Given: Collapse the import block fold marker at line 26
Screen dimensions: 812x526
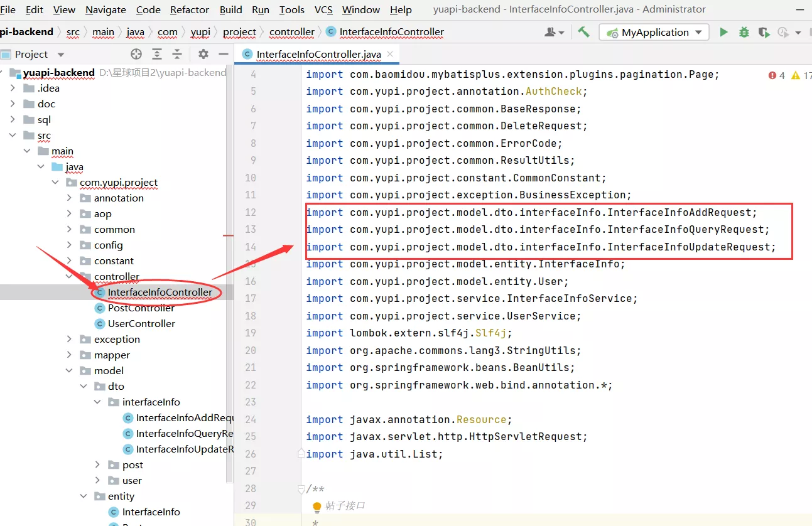Looking at the screenshot, I should pyautogui.click(x=301, y=454).
